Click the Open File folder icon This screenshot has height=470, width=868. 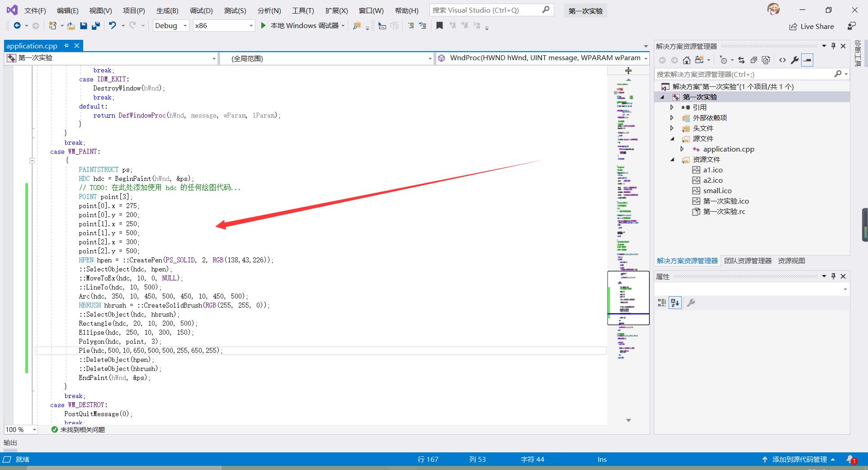click(71, 26)
